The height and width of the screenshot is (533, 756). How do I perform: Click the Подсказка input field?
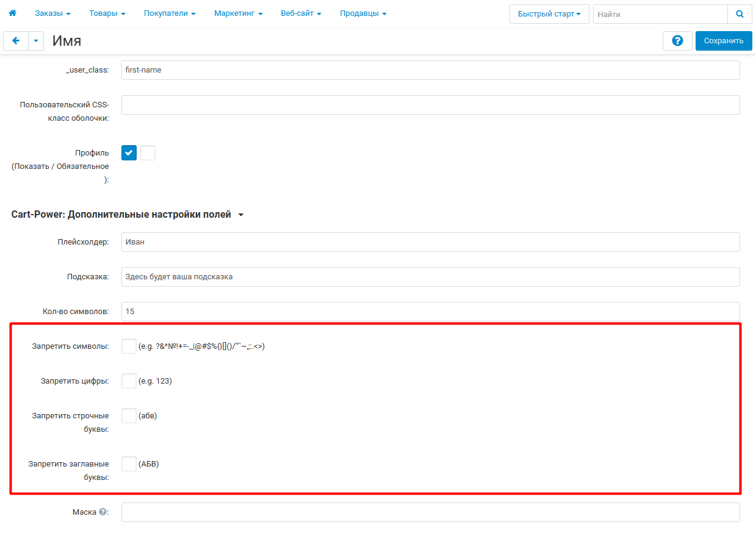(x=431, y=277)
